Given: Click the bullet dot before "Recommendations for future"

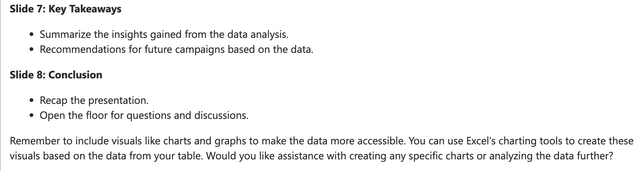Looking at the screenshot, I should [32, 50].
